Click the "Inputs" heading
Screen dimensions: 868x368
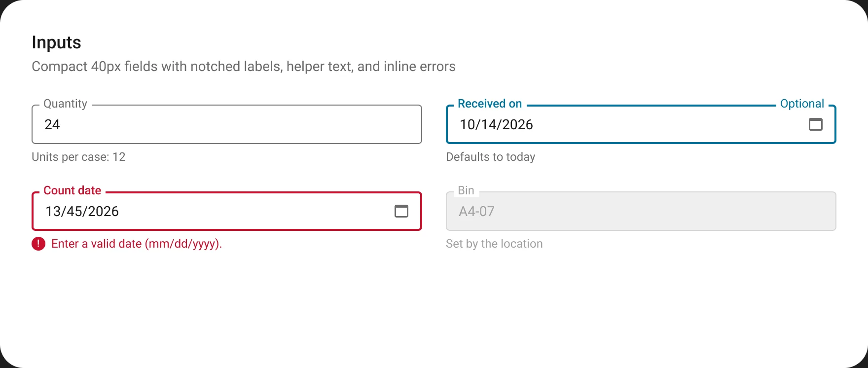[x=56, y=42]
